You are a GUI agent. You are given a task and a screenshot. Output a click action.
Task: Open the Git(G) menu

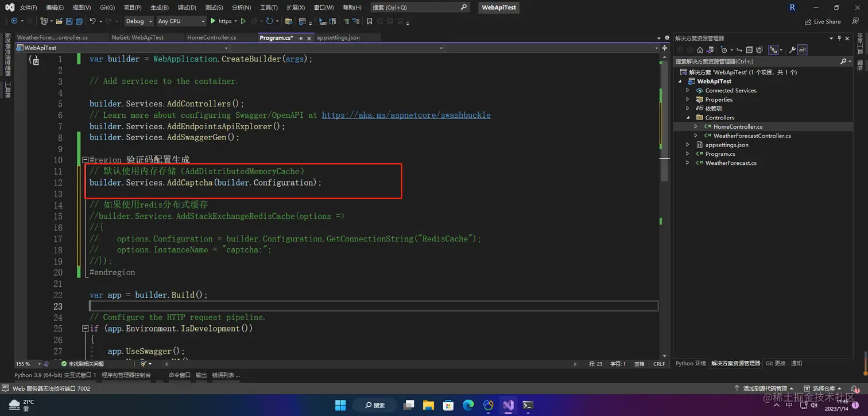pyautogui.click(x=107, y=7)
